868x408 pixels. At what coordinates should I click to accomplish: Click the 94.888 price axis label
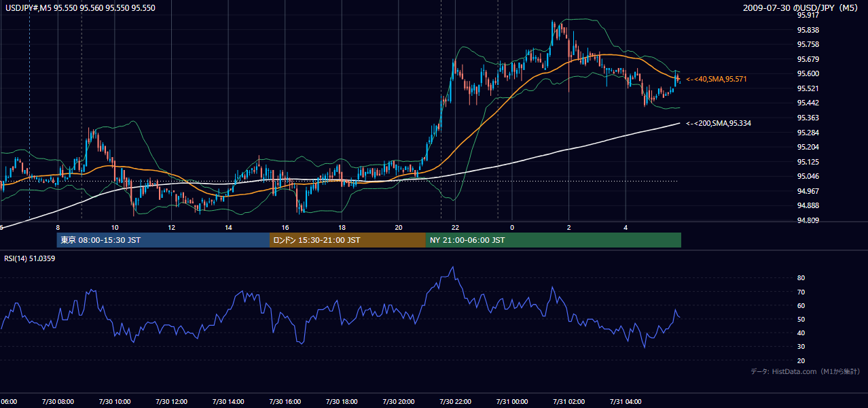808,205
